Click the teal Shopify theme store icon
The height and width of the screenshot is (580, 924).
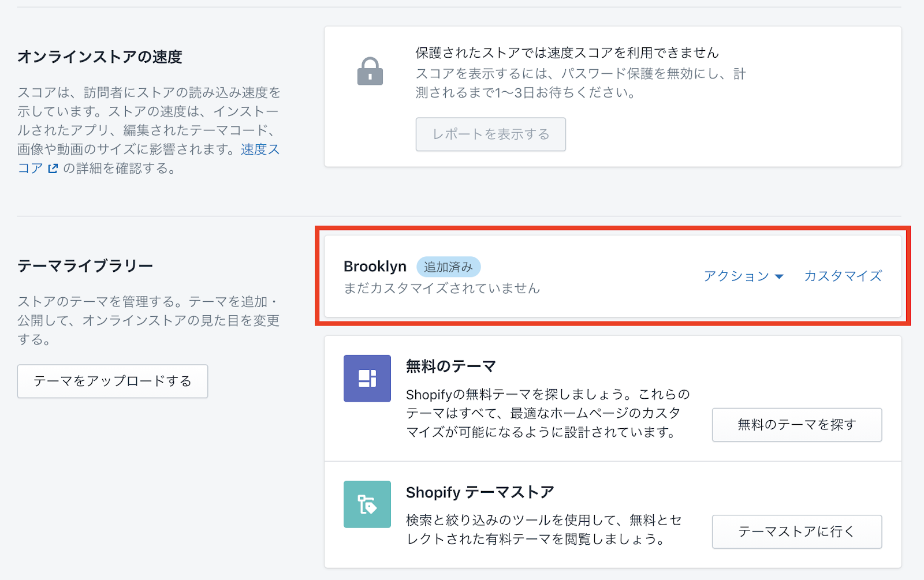(367, 504)
